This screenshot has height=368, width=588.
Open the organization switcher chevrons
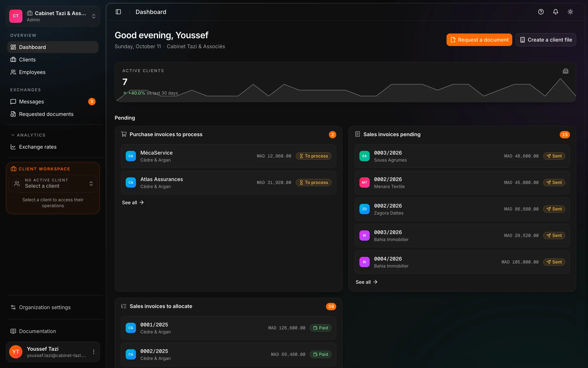94,16
